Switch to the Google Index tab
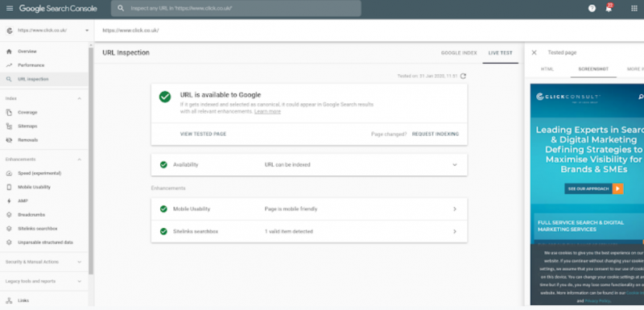 pos(459,53)
